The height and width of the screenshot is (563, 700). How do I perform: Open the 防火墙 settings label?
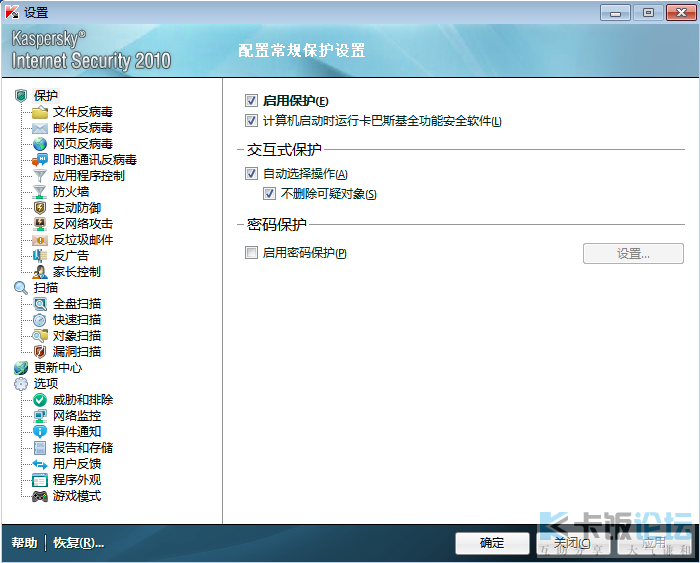(x=71, y=192)
